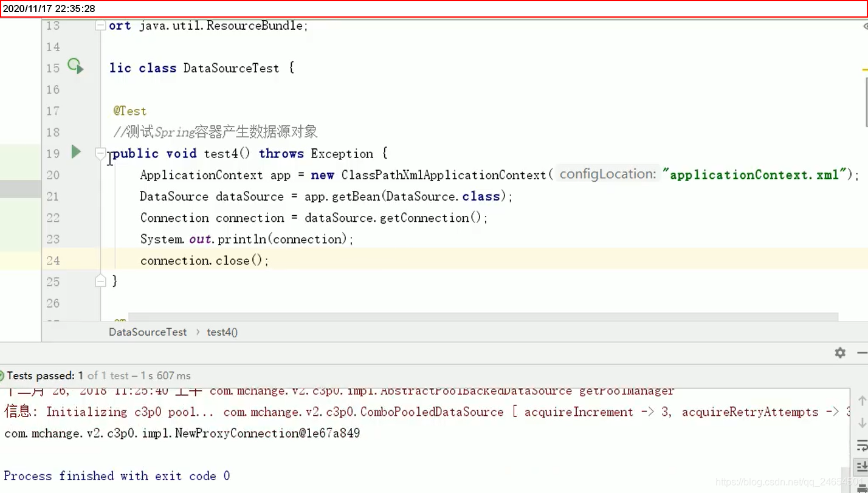Click java.util.ResourceBundle import text
This screenshot has height=493, width=868.
tap(221, 26)
